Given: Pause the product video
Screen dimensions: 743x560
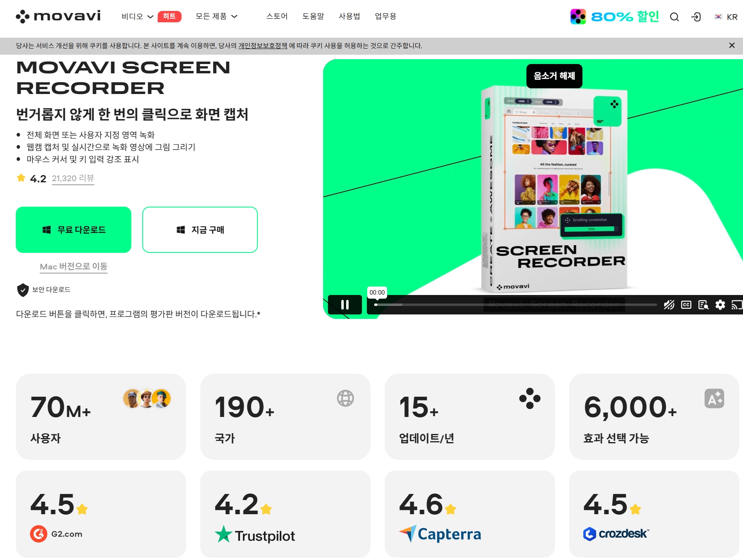Looking at the screenshot, I should click(x=345, y=305).
